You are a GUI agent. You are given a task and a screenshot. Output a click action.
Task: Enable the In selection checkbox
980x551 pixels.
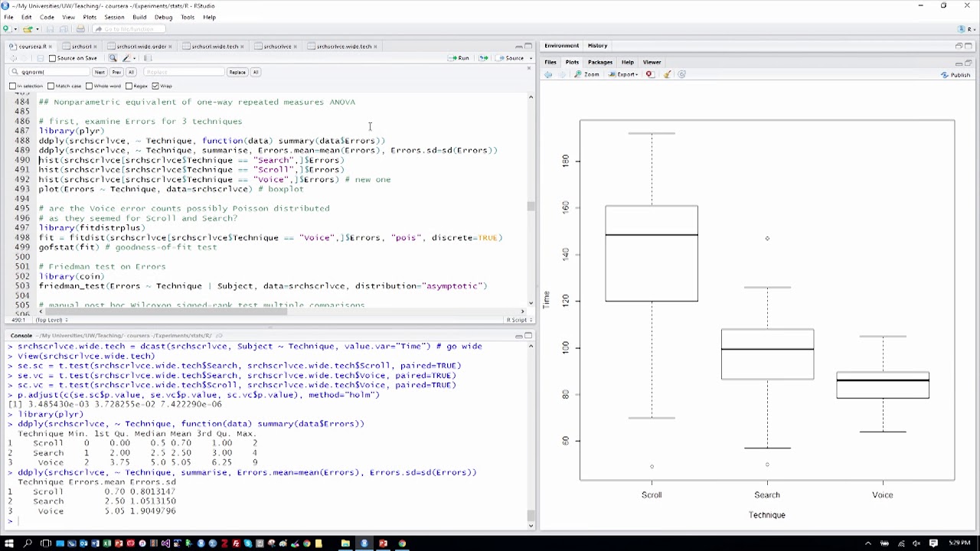[13, 86]
